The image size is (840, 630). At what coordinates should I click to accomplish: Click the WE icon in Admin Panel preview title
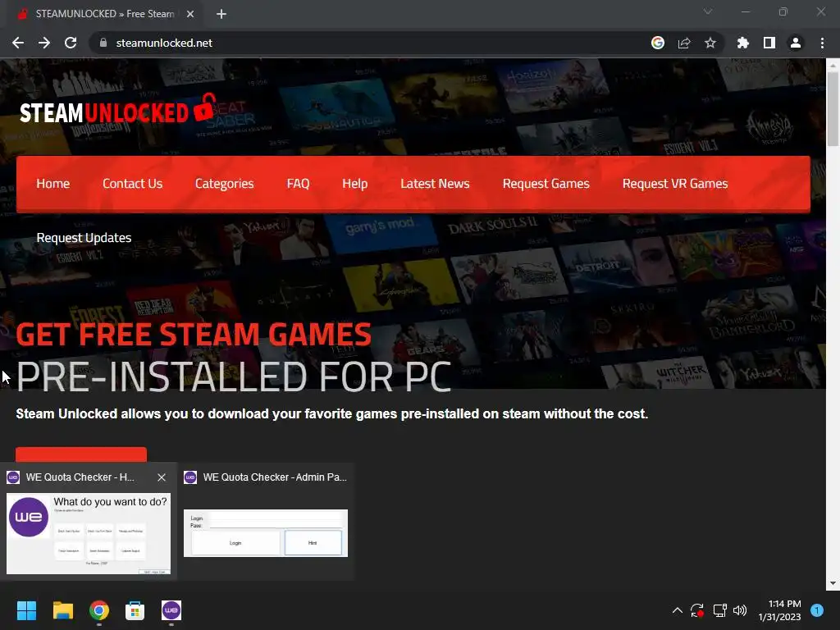pyautogui.click(x=190, y=477)
